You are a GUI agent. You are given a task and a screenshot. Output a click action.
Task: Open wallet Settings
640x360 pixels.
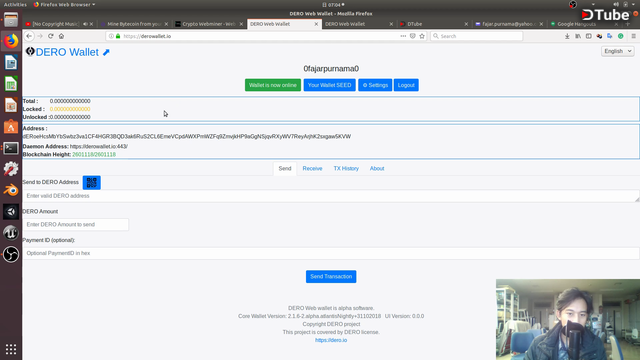375,85
